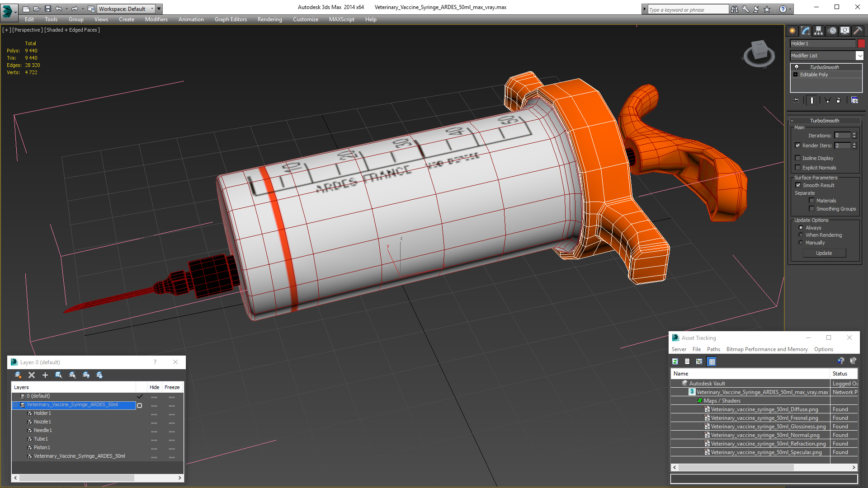
Task: Click Hide/Unhide All Layers icon
Action: pyautogui.click(x=86, y=375)
